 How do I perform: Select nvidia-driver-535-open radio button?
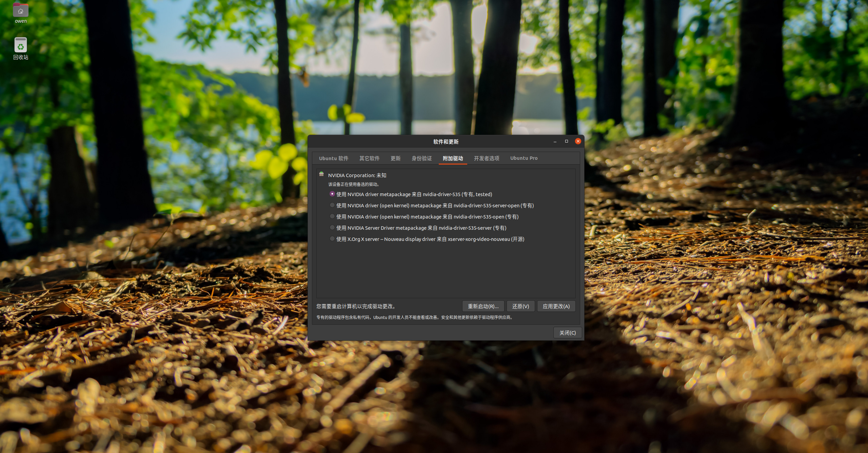click(332, 216)
